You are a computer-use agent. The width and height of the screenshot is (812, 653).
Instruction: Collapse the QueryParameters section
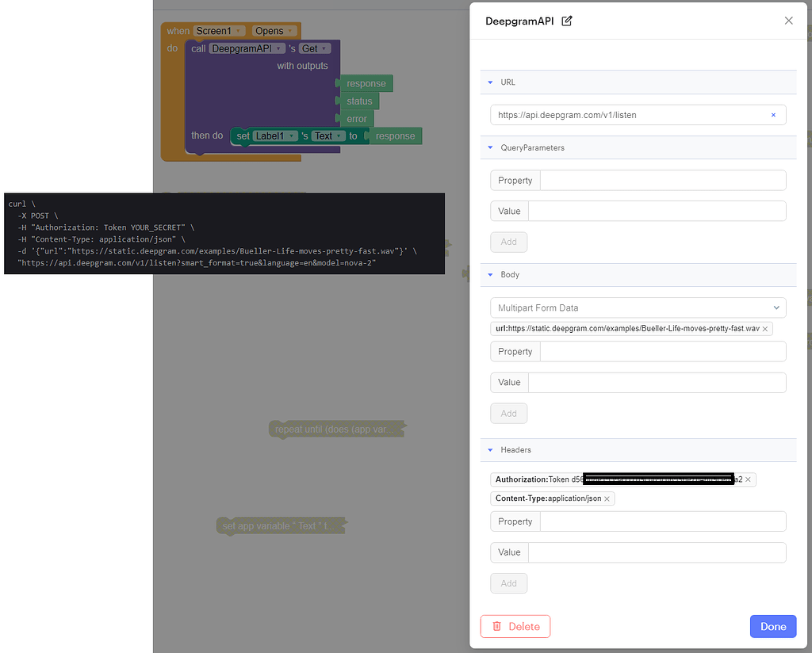pyautogui.click(x=490, y=147)
